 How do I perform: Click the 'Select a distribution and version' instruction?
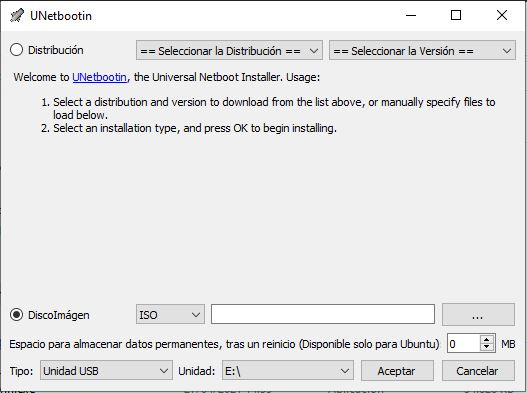point(274,108)
